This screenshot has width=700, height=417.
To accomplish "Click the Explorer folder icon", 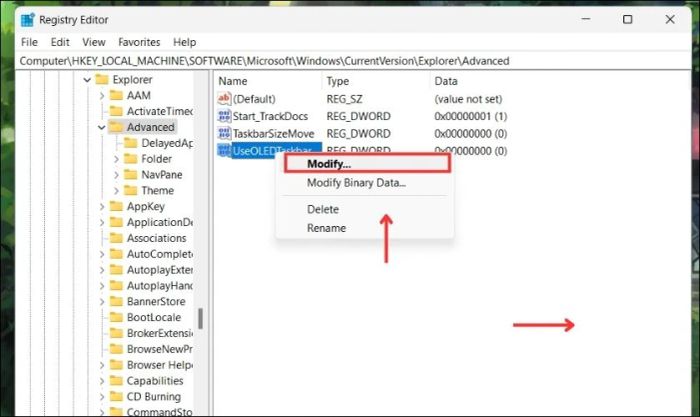I will click(x=102, y=79).
